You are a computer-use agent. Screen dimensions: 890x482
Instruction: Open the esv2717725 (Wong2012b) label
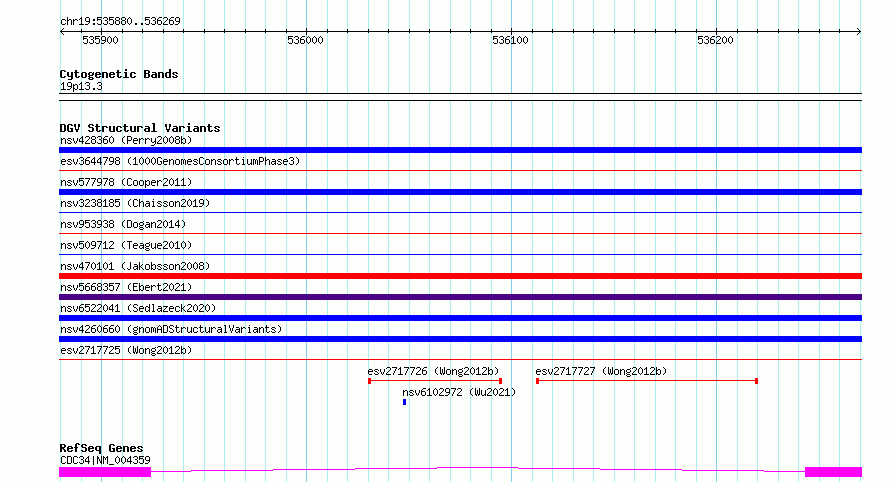126,350
